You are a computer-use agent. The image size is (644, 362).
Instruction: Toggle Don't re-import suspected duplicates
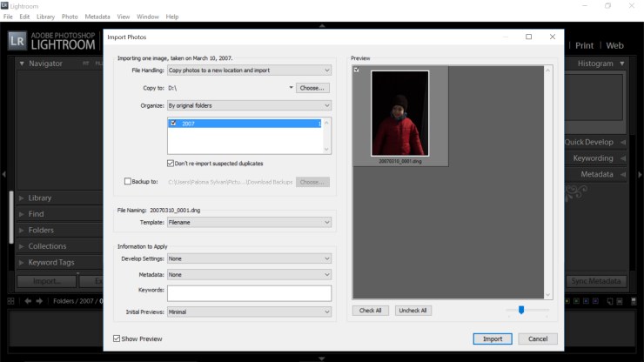(x=171, y=163)
